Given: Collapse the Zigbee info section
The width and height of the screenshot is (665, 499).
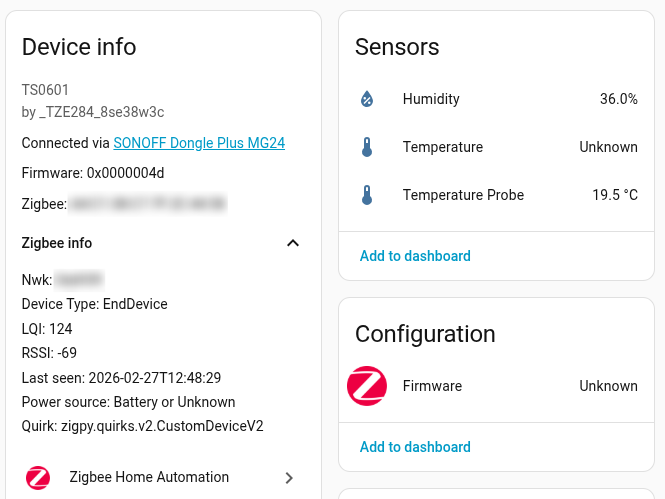Looking at the screenshot, I should pos(292,243).
